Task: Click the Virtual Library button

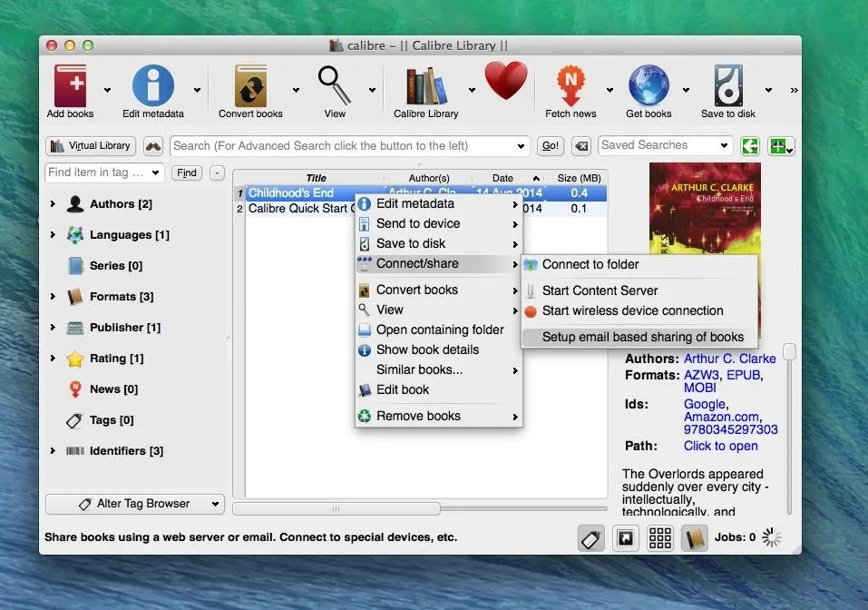Action: tap(91, 146)
